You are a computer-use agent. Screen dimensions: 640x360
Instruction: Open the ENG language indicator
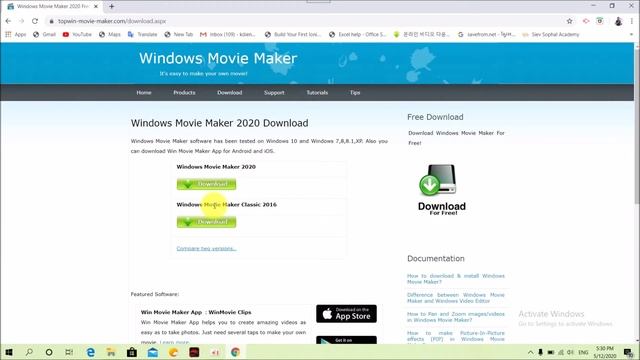(583, 352)
